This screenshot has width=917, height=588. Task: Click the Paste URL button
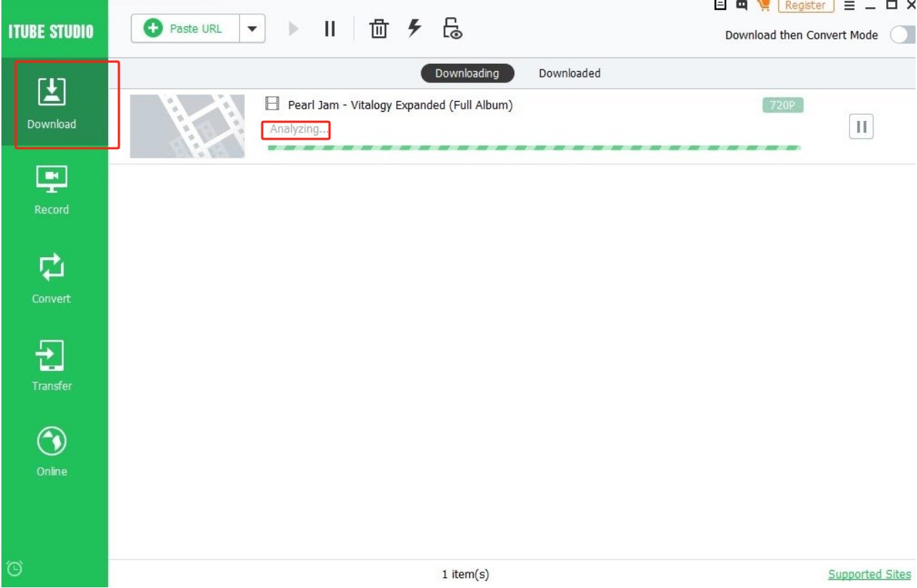coord(185,29)
